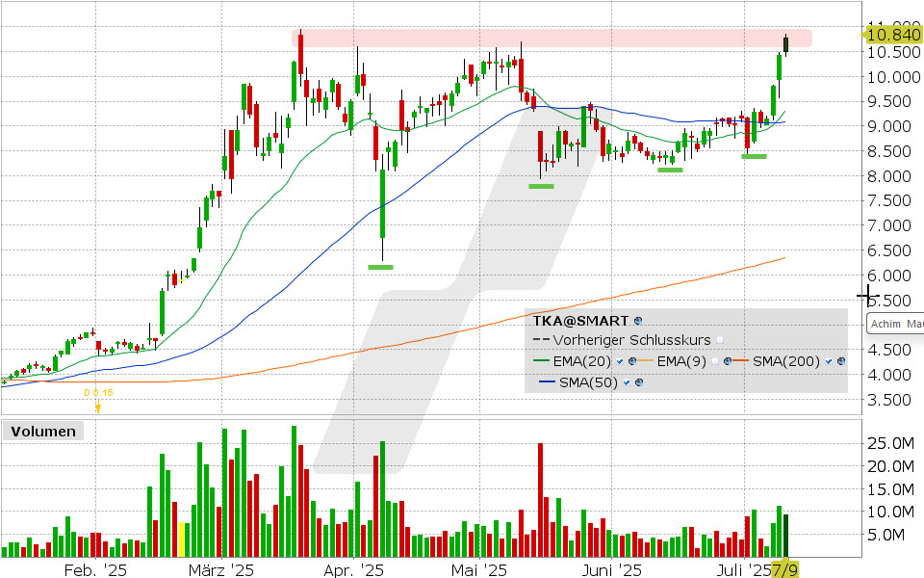Screen dimensions: 924x578
Task: Open the SMA(200) indicator settings icon
Action: [x=841, y=361]
